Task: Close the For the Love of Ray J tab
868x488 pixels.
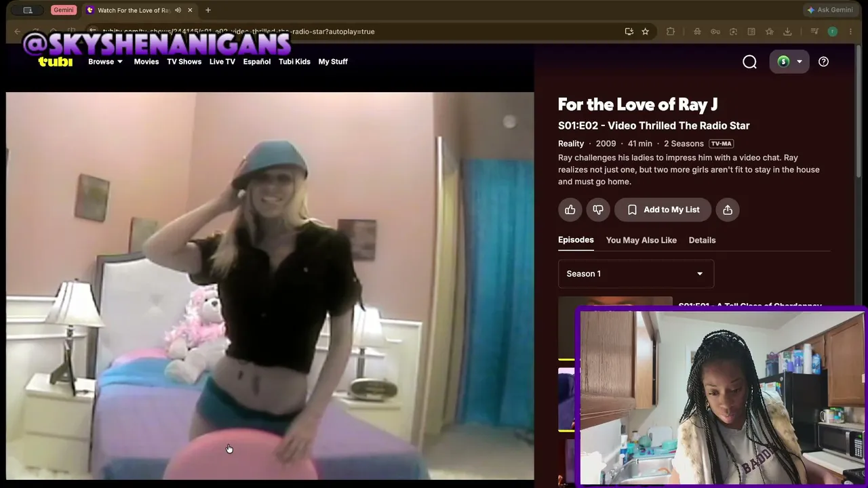Action: 190,10
